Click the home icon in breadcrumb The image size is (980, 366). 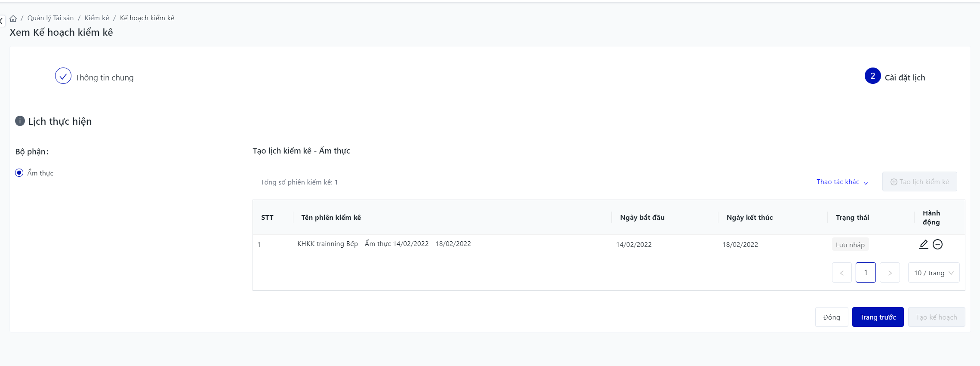click(x=13, y=18)
